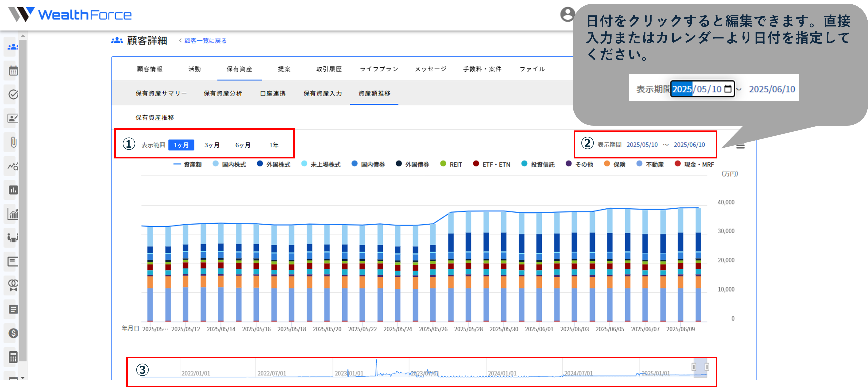
Task: Select 1ヶ月 display range
Action: pos(181,145)
